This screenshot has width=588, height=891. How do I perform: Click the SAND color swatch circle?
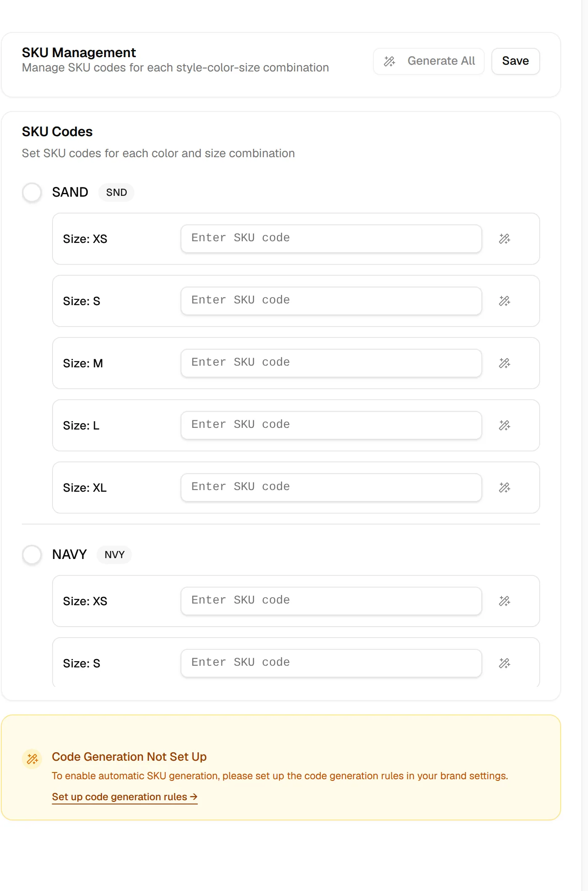pyautogui.click(x=32, y=192)
